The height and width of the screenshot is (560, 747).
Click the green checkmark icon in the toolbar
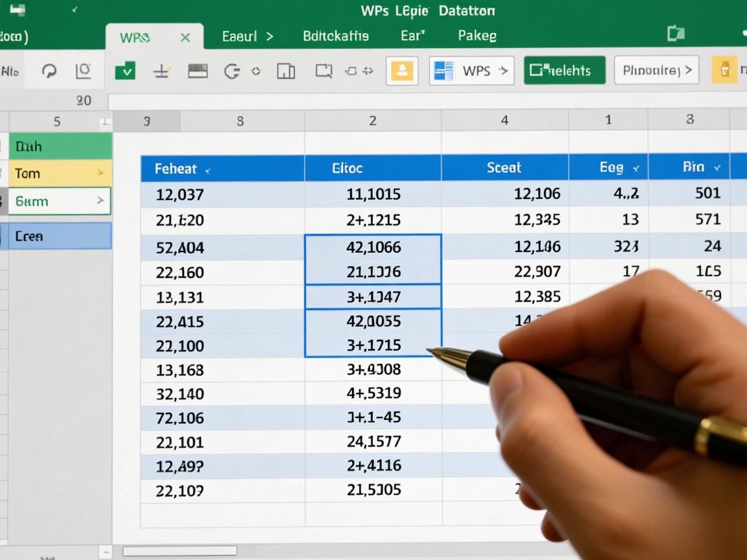[125, 71]
